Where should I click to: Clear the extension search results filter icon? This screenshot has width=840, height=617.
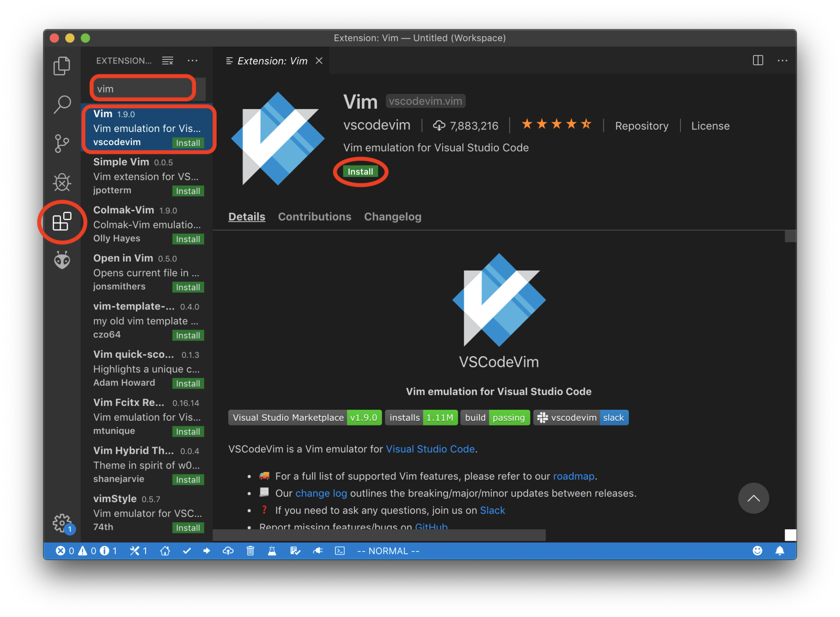coord(167,60)
